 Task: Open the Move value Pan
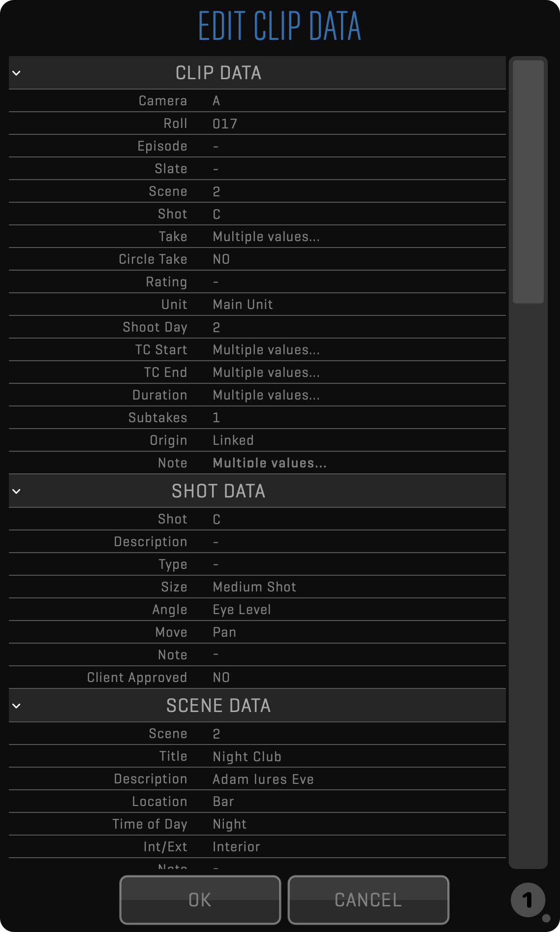click(224, 632)
